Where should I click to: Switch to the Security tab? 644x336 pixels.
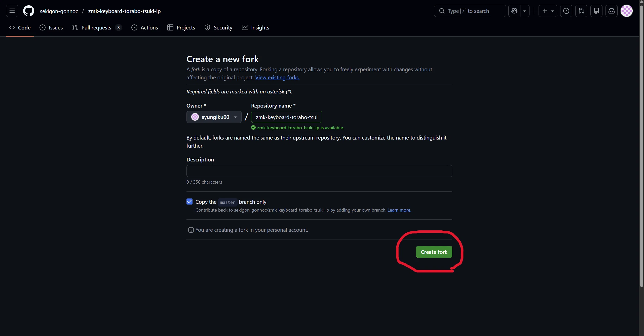pyautogui.click(x=218, y=28)
